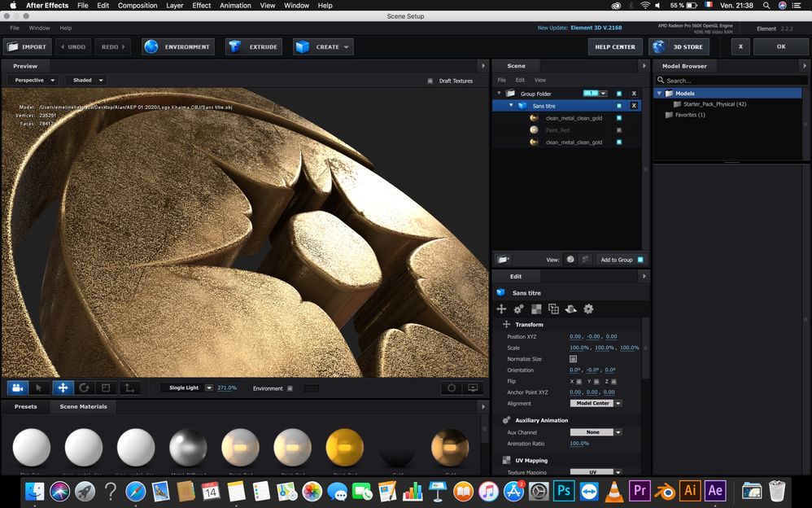Open the single gear settings icon in the Edit panel
This screenshot has height=508, width=812.
pyautogui.click(x=588, y=309)
